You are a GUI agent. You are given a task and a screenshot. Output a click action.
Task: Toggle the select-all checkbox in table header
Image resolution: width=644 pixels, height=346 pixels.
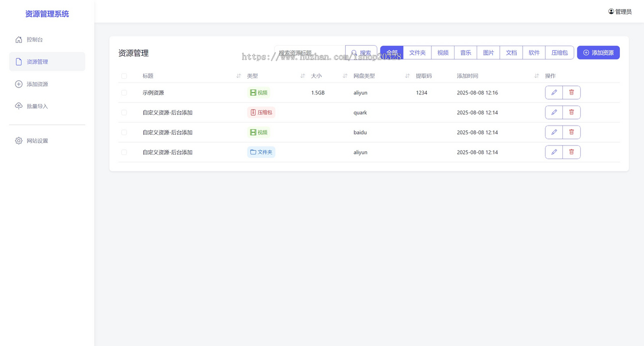click(x=124, y=76)
